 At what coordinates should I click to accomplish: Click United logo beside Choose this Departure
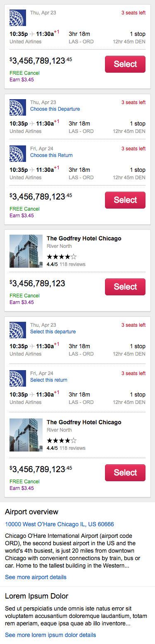[18, 107]
